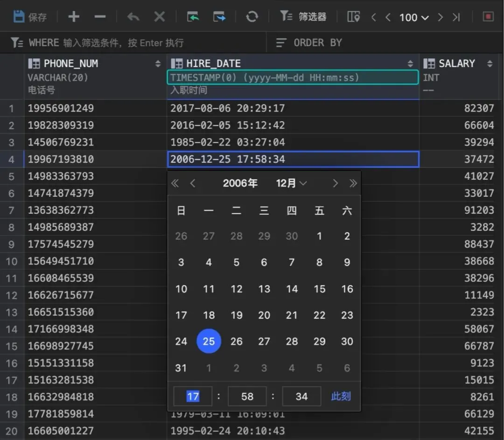
Task: Click the seconds field showing 34
Action: click(x=301, y=396)
